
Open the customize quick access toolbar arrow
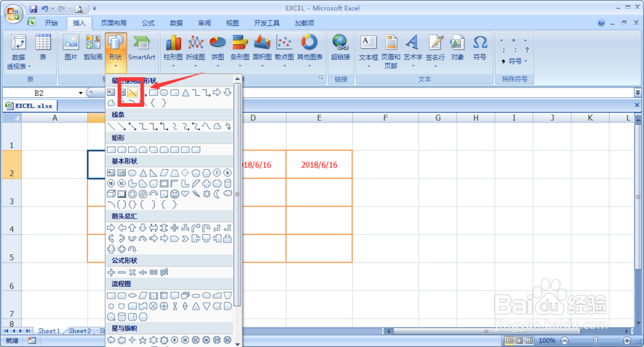pos(95,8)
